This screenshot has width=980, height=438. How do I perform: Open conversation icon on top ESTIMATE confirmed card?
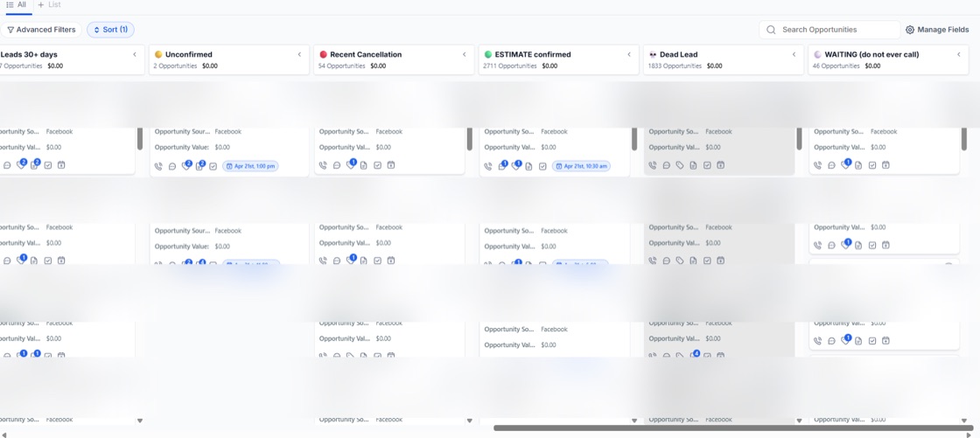tap(502, 165)
